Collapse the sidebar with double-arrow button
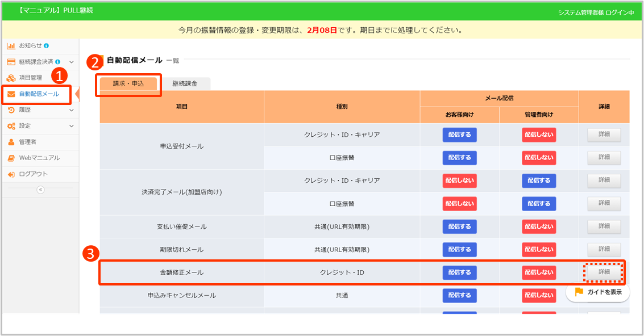This screenshot has width=644, height=336. click(40, 190)
